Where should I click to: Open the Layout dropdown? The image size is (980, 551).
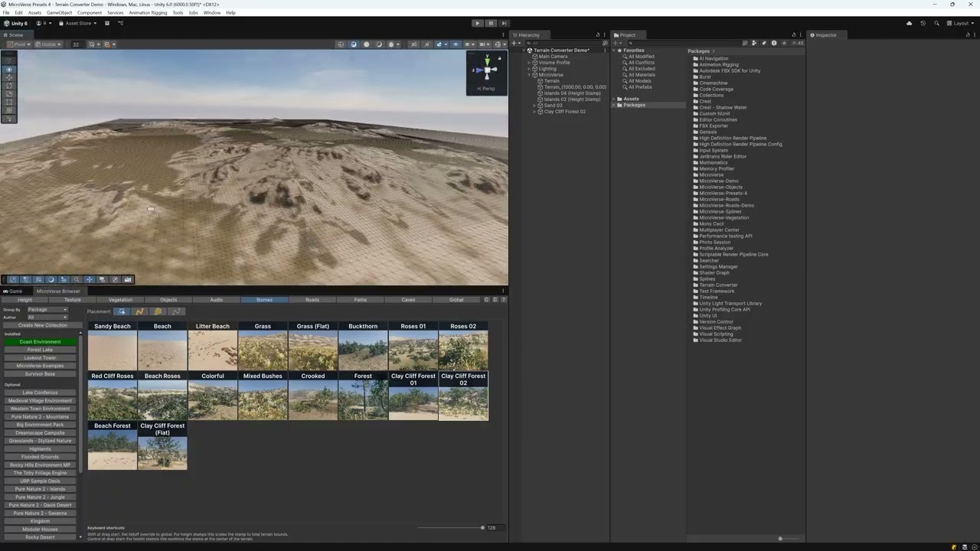point(960,23)
